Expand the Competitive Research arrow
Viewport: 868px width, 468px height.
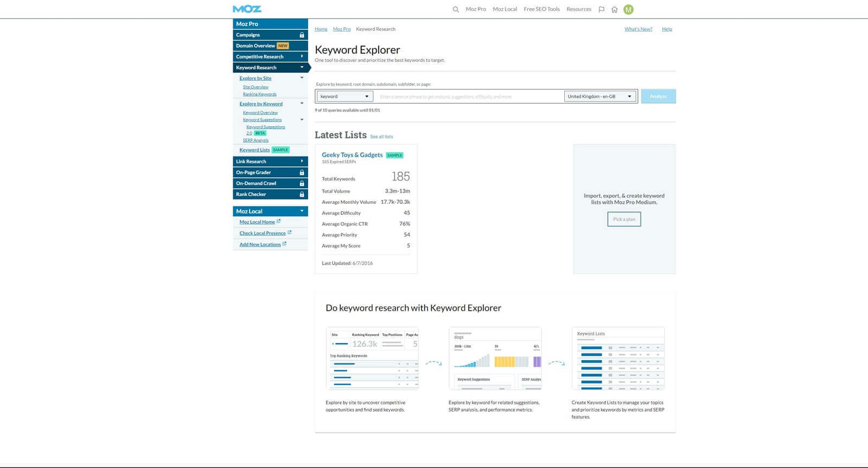coord(302,56)
